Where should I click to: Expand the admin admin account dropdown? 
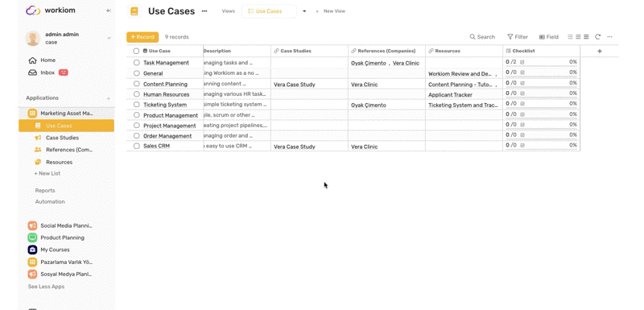[x=109, y=38]
